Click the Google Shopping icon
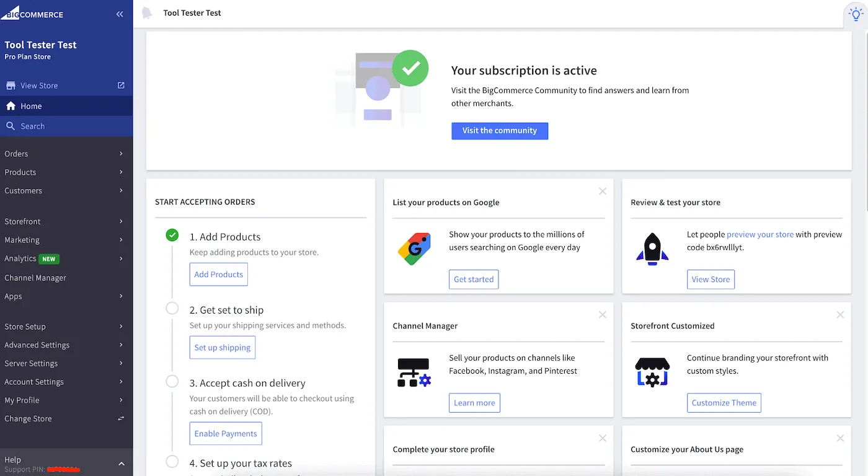This screenshot has width=868, height=476. pyautogui.click(x=414, y=249)
